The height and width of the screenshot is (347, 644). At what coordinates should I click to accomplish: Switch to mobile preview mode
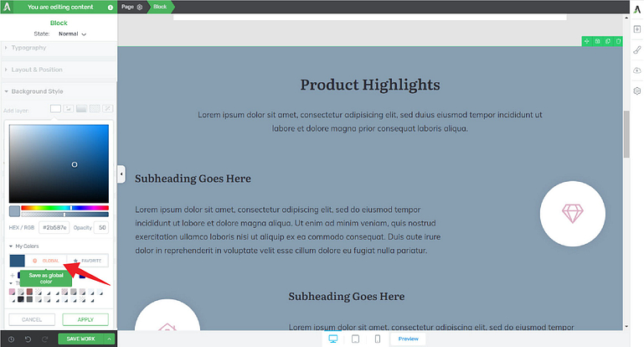point(378,339)
